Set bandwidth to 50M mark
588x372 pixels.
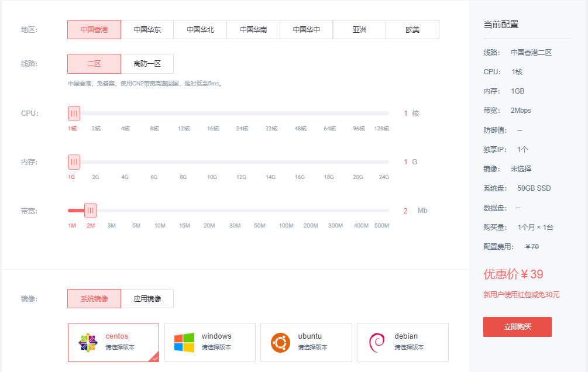tap(260, 226)
